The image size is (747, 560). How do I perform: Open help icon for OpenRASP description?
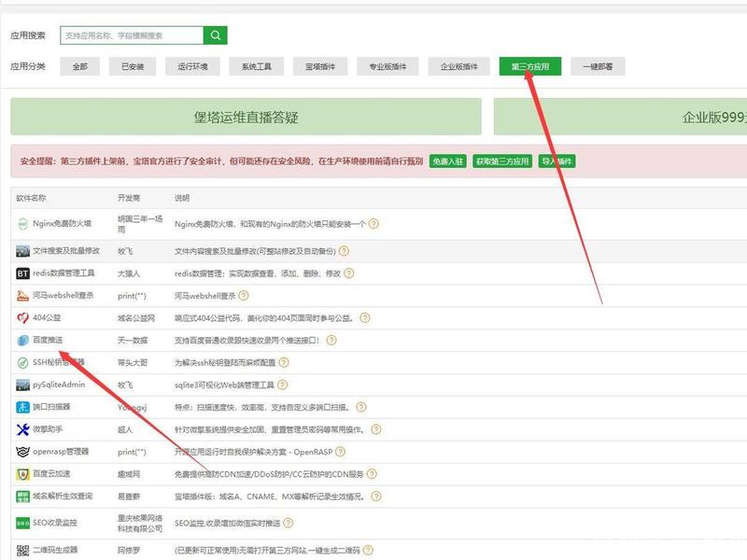[x=340, y=452]
